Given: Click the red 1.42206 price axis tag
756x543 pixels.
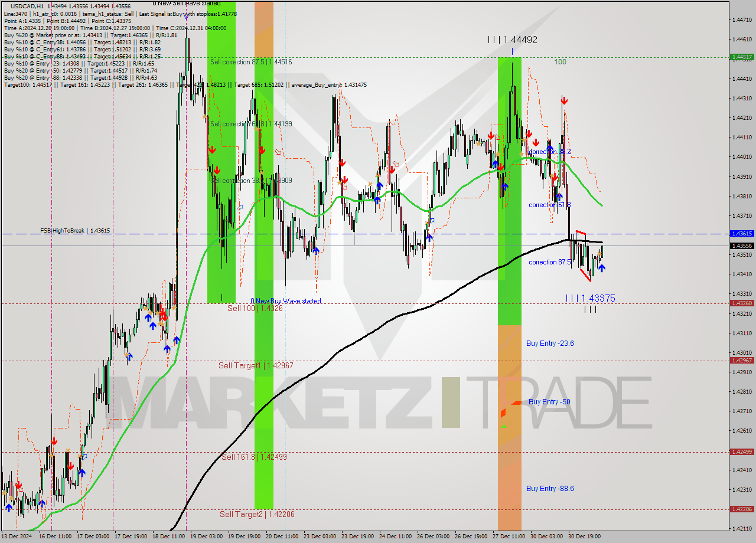Looking at the screenshot, I should point(742,509).
